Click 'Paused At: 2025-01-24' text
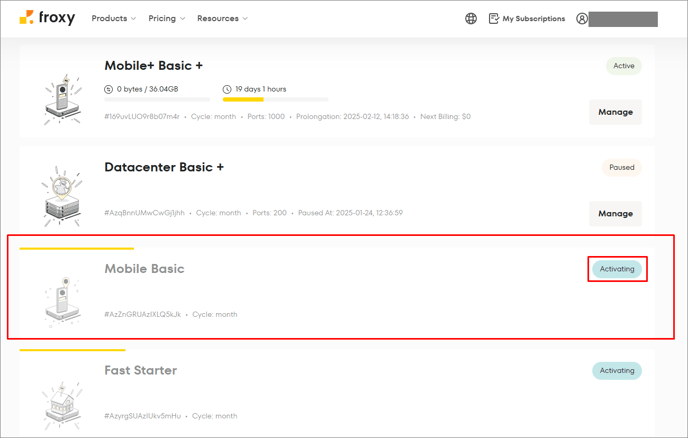Screen dimensions: 688x438 350,213
